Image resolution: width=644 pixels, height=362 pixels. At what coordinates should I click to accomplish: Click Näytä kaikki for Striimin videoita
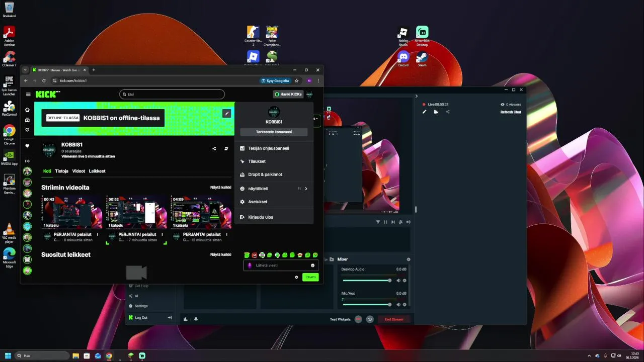pos(221,188)
